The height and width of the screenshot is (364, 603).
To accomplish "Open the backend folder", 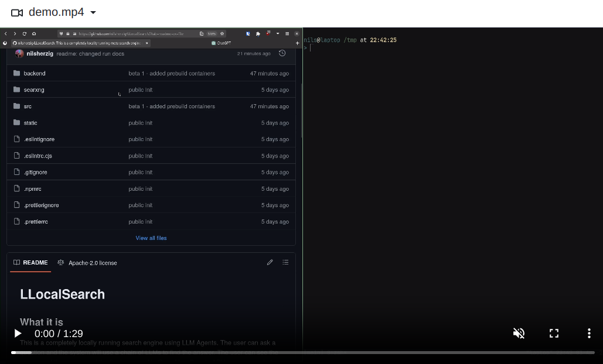I will point(35,74).
